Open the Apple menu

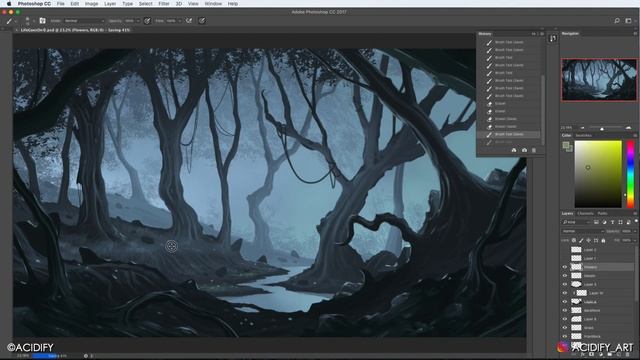(9, 4)
